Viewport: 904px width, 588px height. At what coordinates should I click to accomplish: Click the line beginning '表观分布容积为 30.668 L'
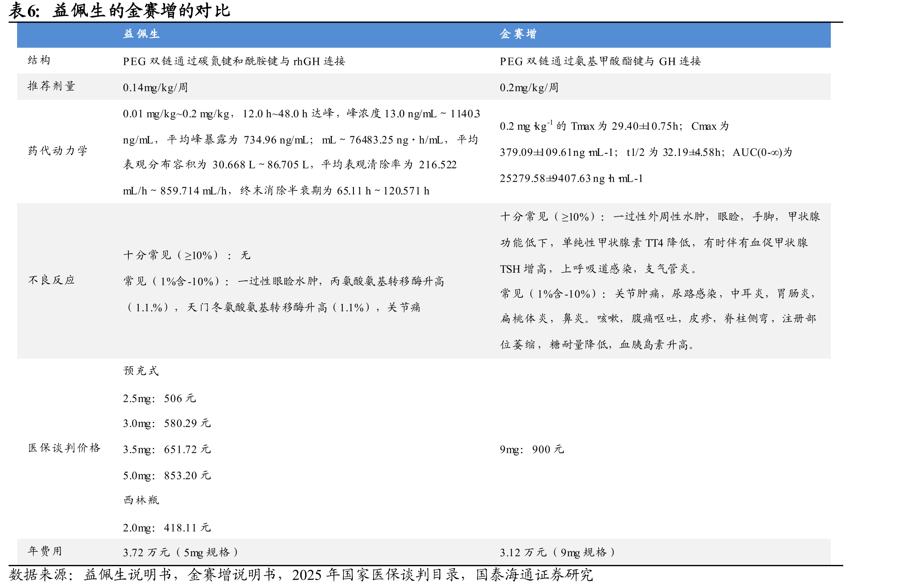[290, 165]
